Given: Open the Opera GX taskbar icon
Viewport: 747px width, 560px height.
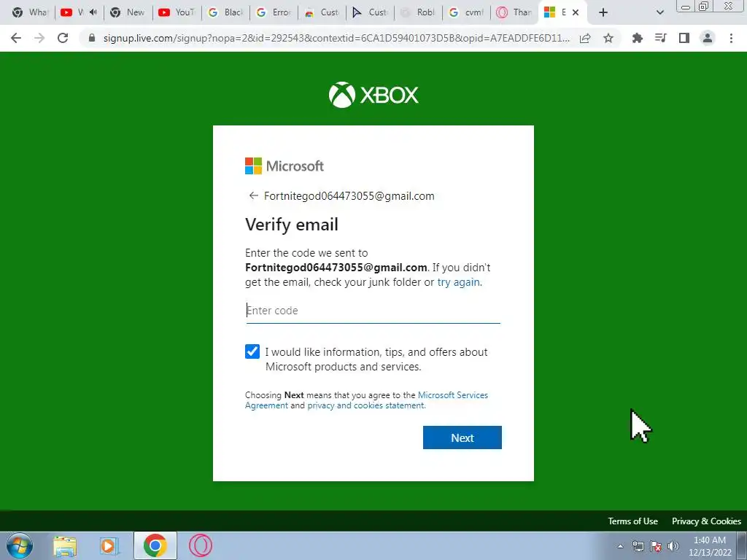Looking at the screenshot, I should [200, 545].
